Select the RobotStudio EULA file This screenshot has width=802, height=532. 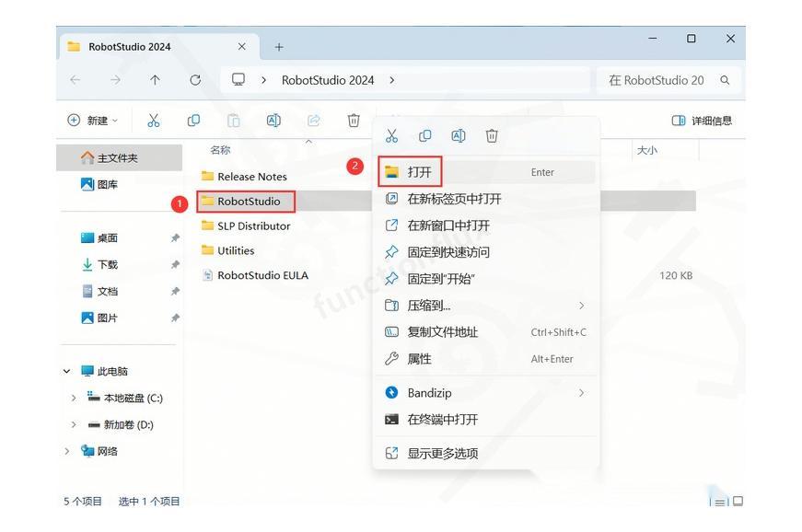255,275
